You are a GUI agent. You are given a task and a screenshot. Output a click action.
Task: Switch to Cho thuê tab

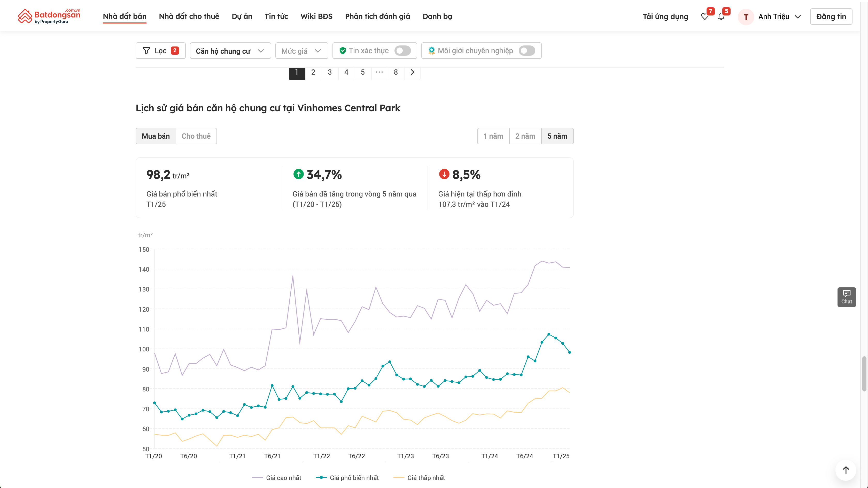[196, 136]
